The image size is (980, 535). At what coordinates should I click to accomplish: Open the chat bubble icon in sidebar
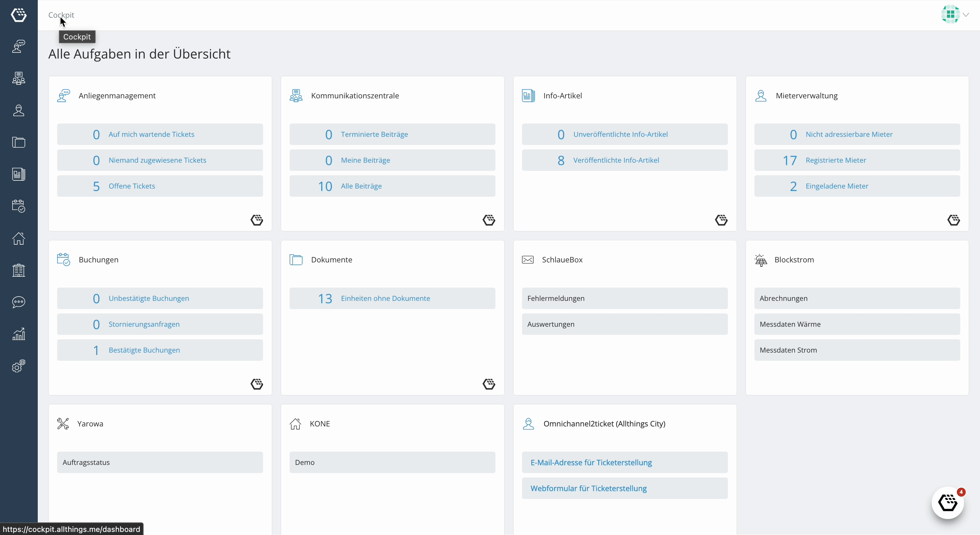point(19,302)
